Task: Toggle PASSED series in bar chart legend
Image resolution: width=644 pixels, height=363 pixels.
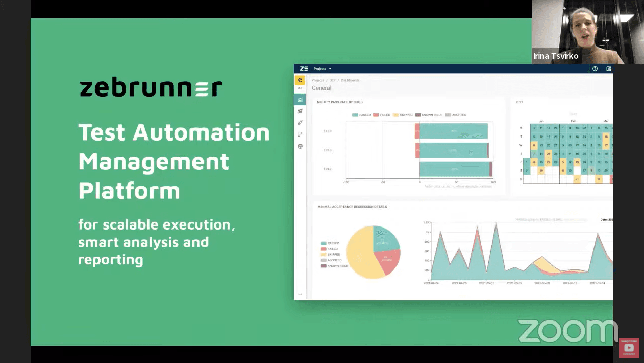Action: 361,115
